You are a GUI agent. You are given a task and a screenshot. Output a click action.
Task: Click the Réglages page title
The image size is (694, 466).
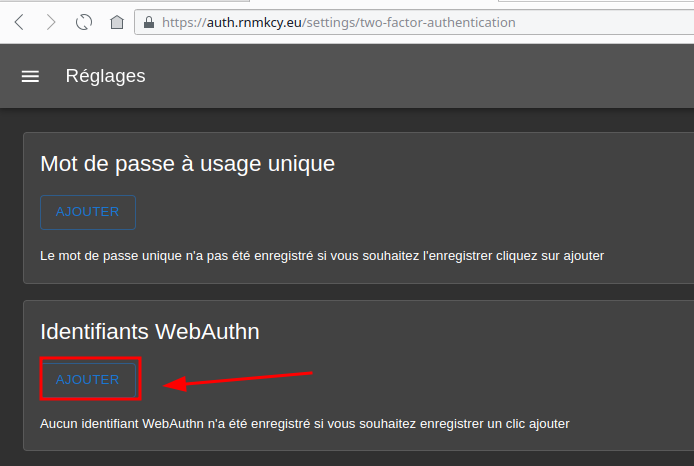(105, 76)
